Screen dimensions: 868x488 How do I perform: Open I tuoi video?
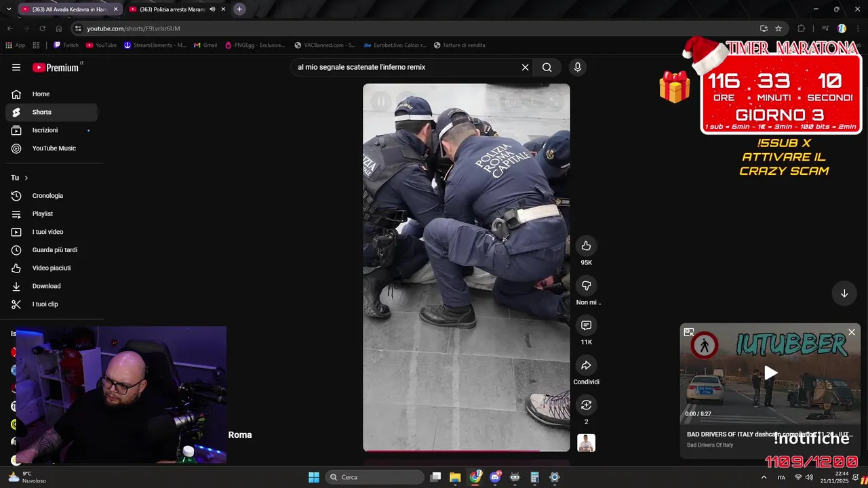coord(52,232)
